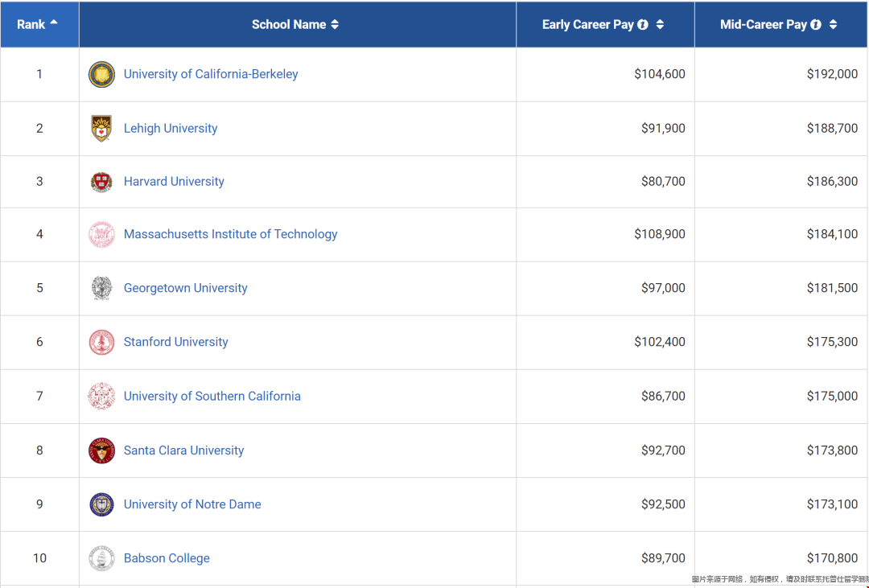
Task: Click the University of Notre Dame seal logo
Action: [x=102, y=504]
